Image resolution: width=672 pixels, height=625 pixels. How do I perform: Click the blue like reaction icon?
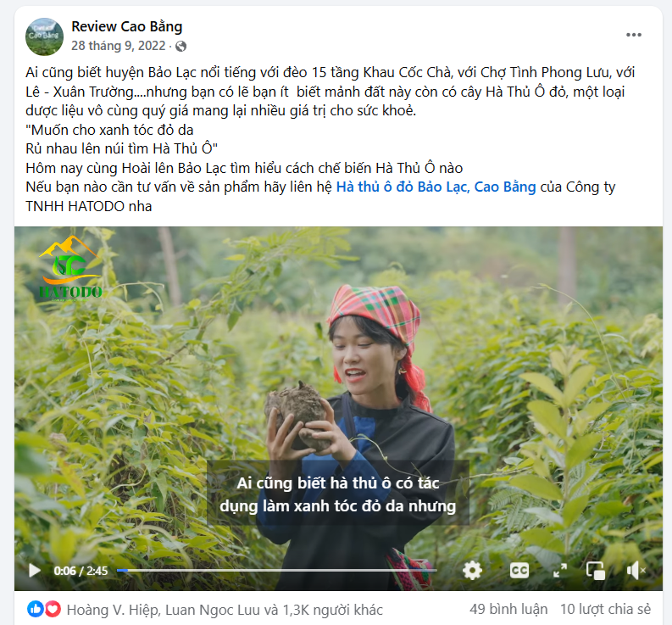[x=35, y=609]
